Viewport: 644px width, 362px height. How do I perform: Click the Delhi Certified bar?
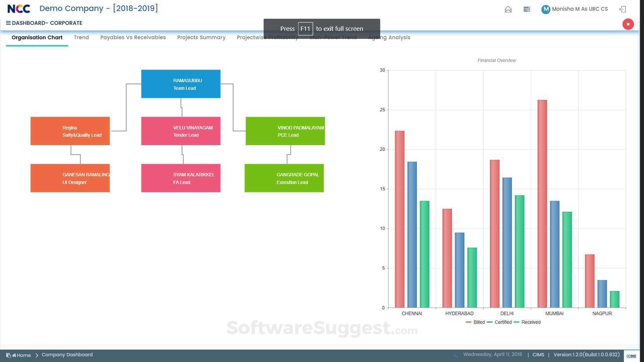507,243
